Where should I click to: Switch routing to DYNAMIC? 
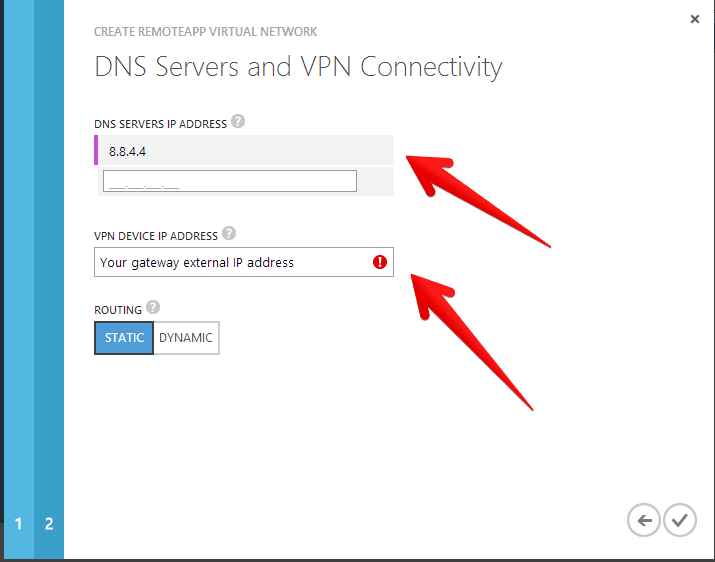(x=186, y=338)
